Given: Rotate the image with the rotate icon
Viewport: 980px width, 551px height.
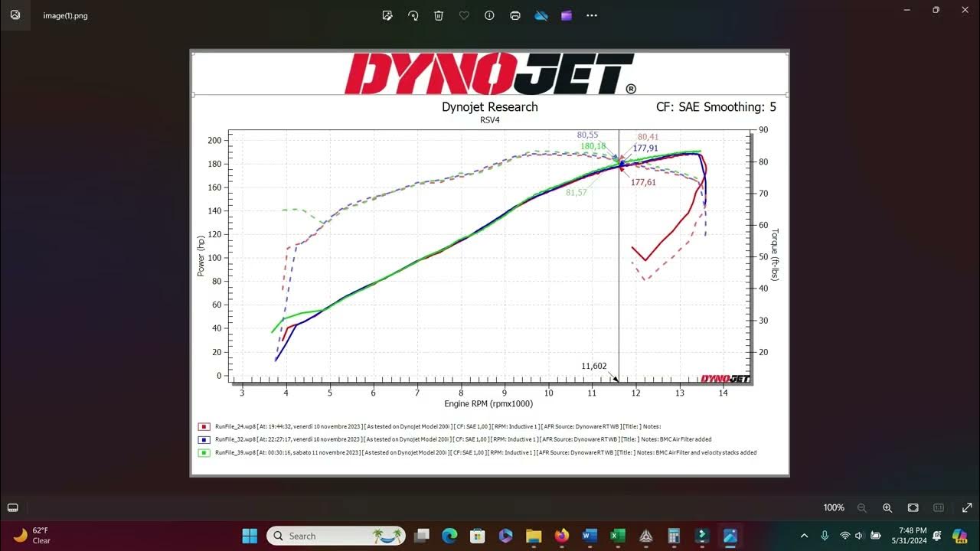Looking at the screenshot, I should (x=413, y=15).
